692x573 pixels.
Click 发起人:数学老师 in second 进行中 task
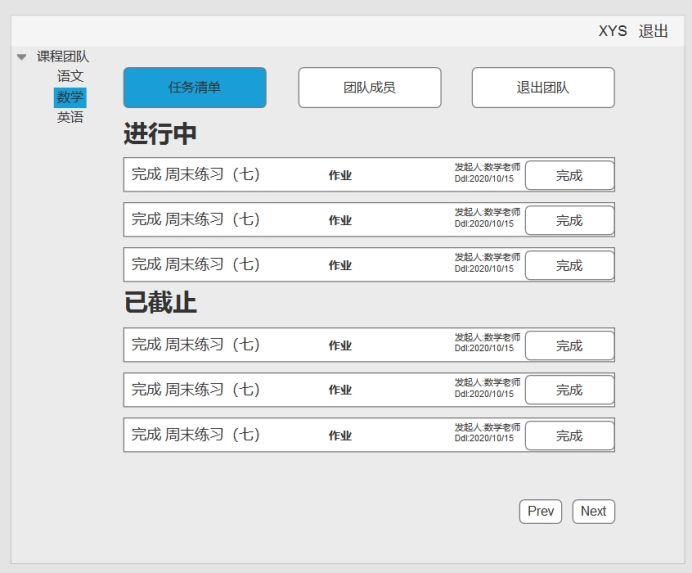(x=488, y=212)
